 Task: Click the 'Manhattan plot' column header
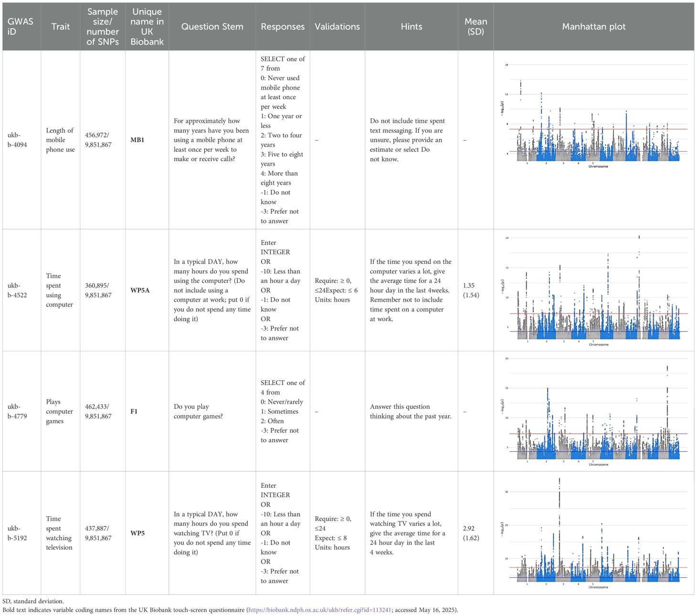pyautogui.click(x=594, y=27)
